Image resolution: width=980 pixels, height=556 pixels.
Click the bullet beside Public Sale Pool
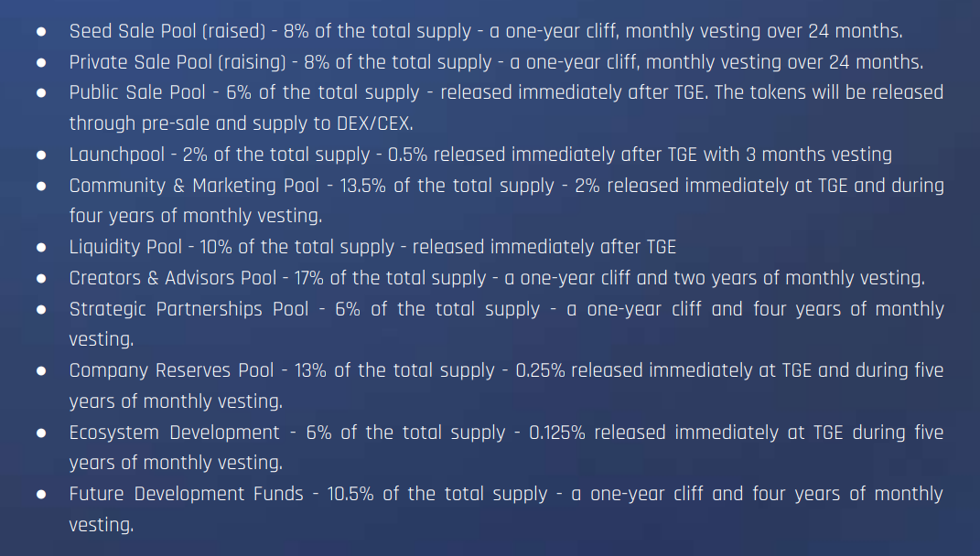coord(41,93)
